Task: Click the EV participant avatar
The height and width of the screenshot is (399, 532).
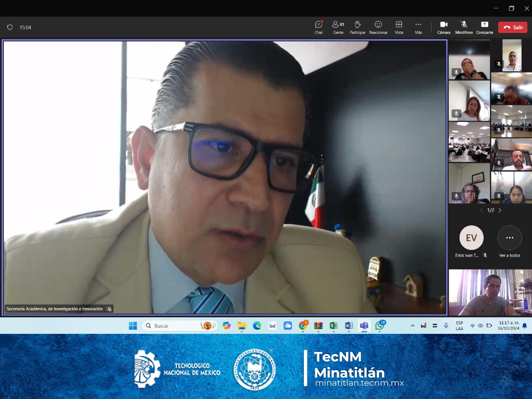Action: [x=471, y=238]
